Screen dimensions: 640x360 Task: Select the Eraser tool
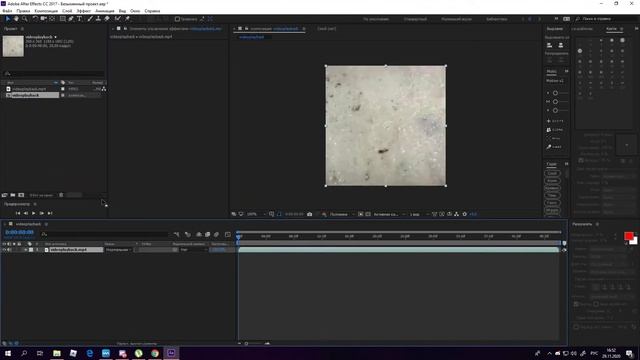coord(107,19)
